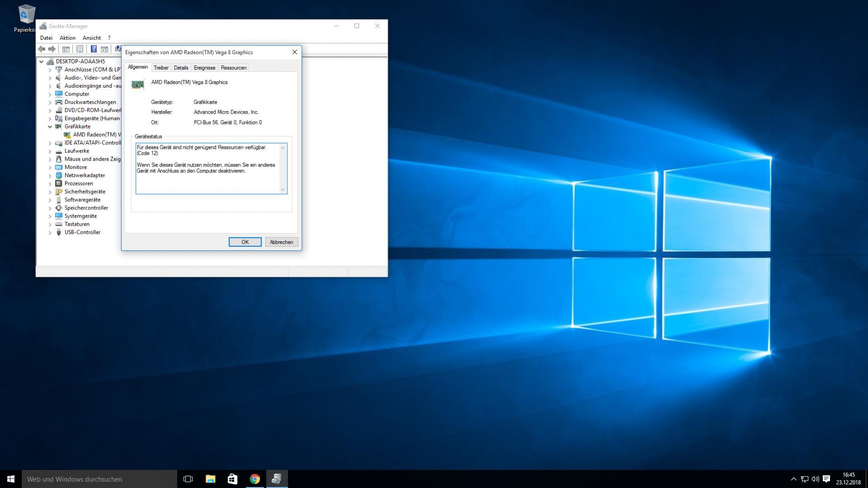Click the Back arrow in Geräte-Manager toolbar
The height and width of the screenshot is (488, 868).
42,49
